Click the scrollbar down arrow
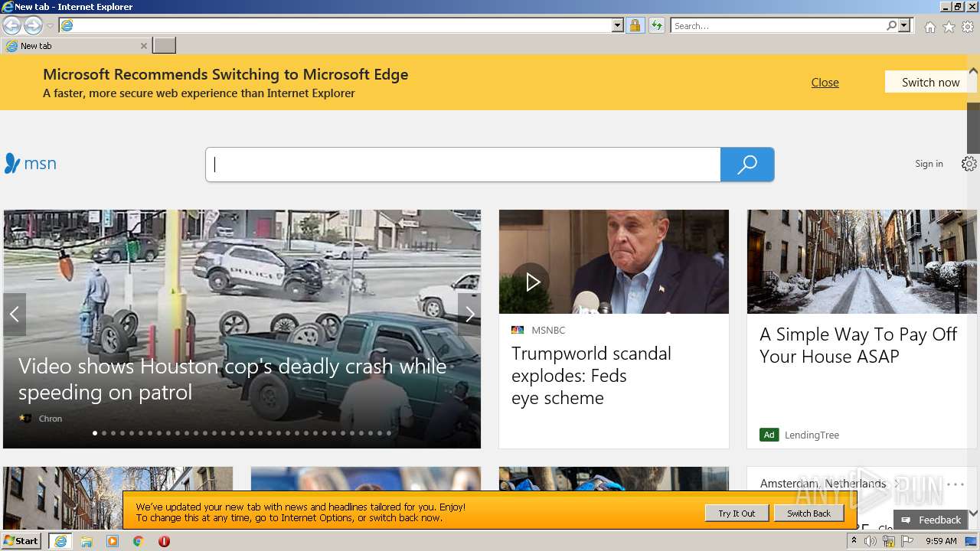This screenshot has height=551, width=980. (x=973, y=513)
